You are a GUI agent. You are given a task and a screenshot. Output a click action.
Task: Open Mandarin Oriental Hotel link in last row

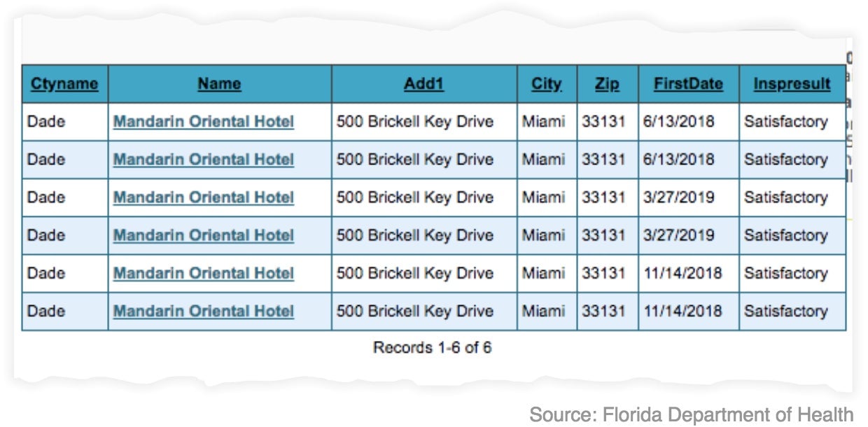pos(204,311)
